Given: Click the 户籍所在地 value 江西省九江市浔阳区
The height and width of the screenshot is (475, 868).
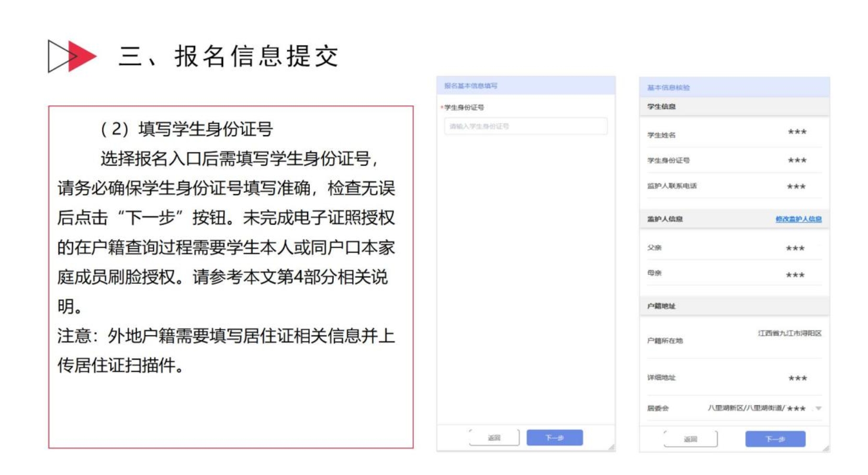Looking at the screenshot, I should 790,333.
